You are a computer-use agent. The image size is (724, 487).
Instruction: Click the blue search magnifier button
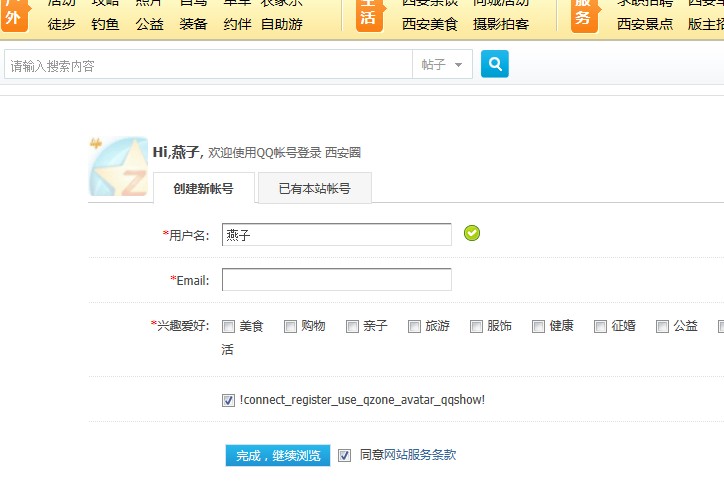pos(495,64)
